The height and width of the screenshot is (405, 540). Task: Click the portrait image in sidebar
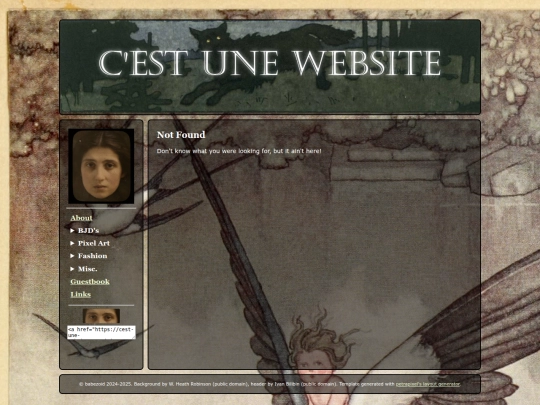[x=101, y=166]
